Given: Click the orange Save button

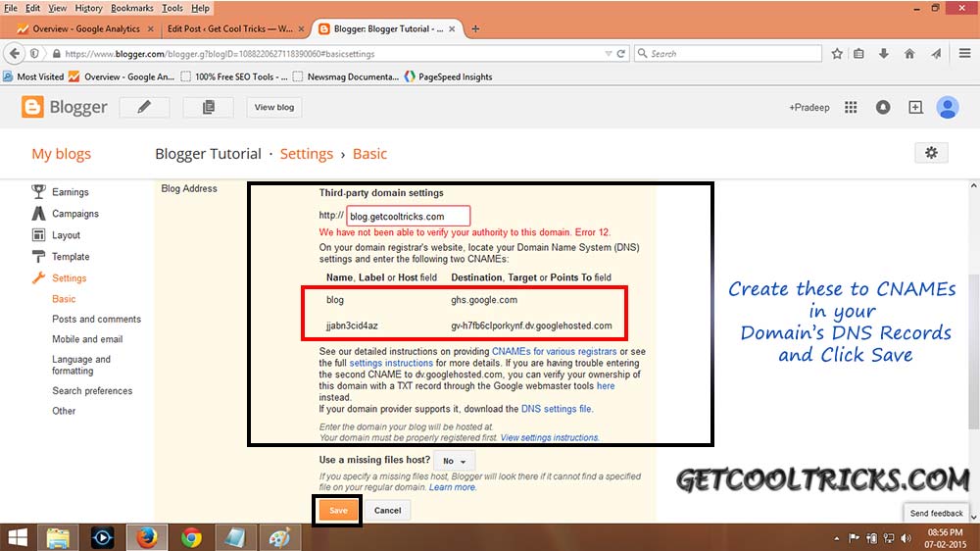Looking at the screenshot, I should tap(337, 511).
